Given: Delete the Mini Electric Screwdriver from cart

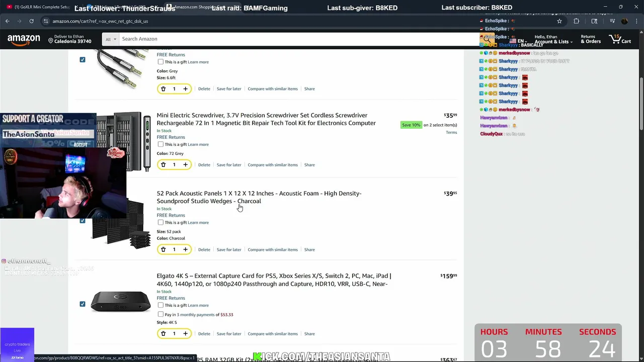Looking at the screenshot, I should click(x=204, y=165).
